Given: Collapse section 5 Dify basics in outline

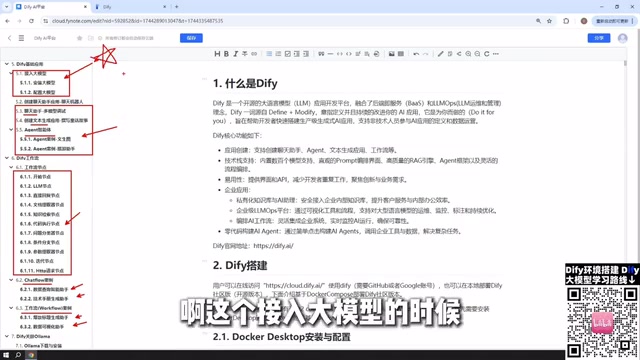Looking at the screenshot, I should [x=7, y=64].
